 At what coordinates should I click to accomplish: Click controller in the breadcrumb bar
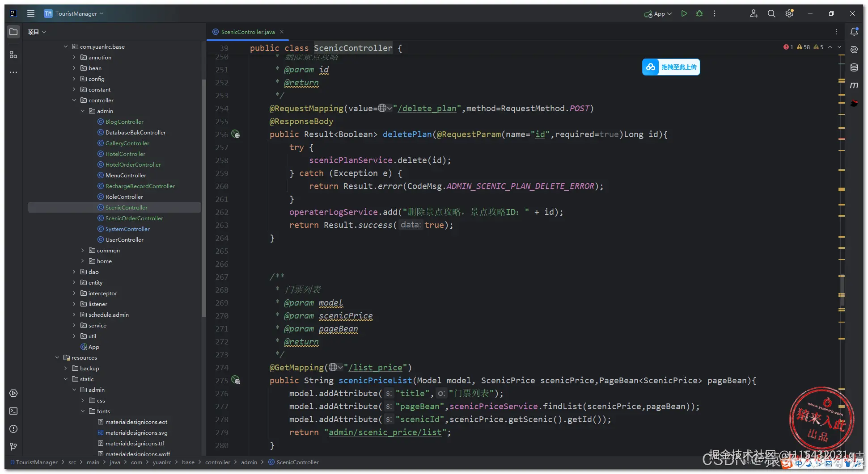tap(218, 462)
